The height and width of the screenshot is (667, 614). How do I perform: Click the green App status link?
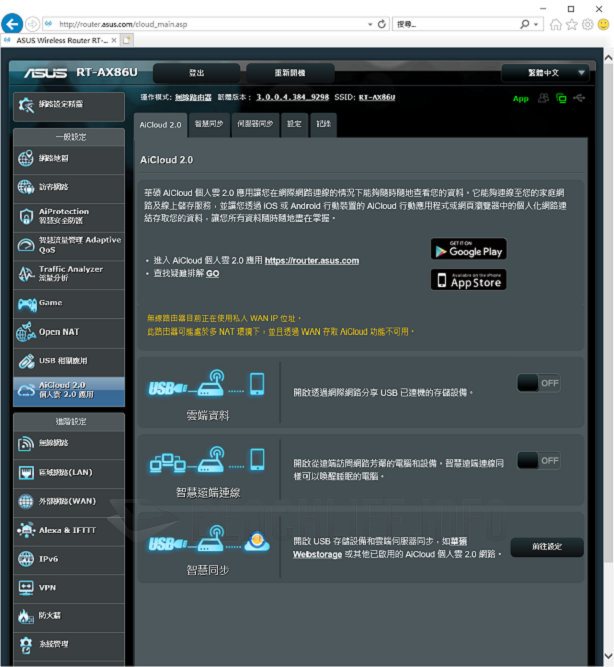pos(520,99)
